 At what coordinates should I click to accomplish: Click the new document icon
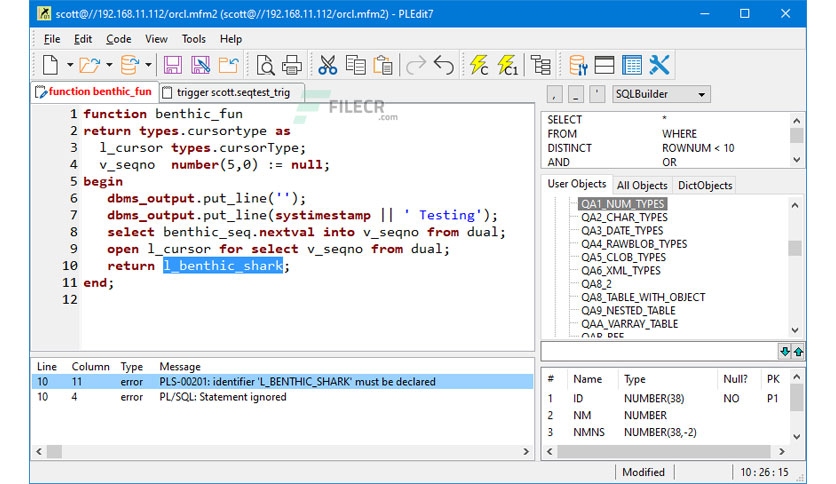tap(50, 65)
